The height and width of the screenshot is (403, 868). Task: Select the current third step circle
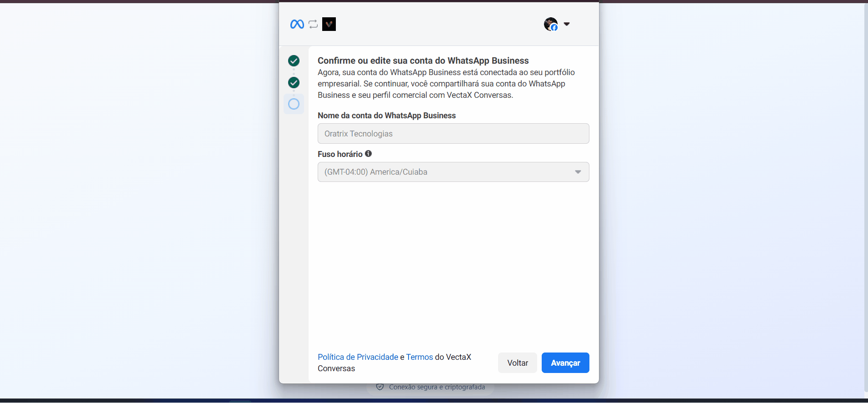(x=294, y=104)
